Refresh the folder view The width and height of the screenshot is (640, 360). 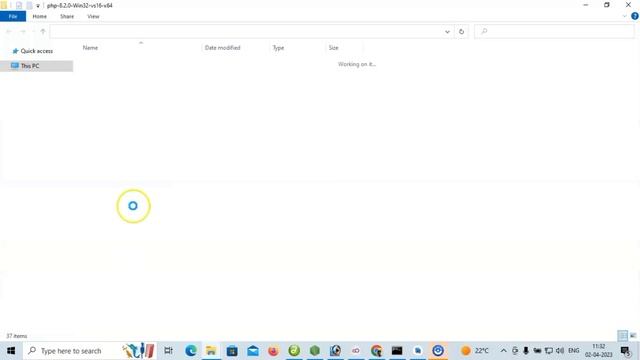point(461,31)
